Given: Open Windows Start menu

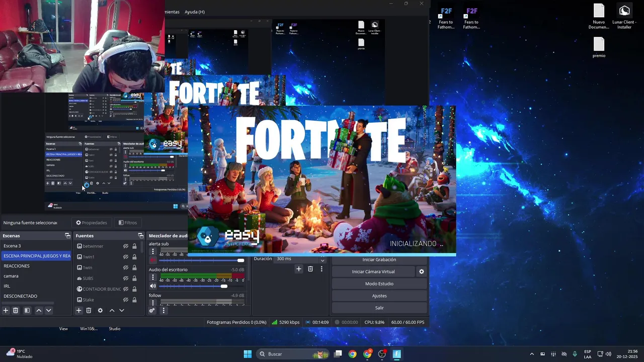Looking at the screenshot, I should 248,354.
